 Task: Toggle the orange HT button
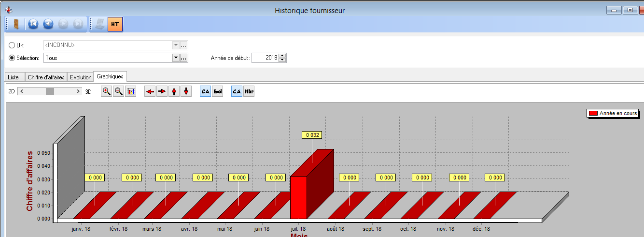pos(115,24)
